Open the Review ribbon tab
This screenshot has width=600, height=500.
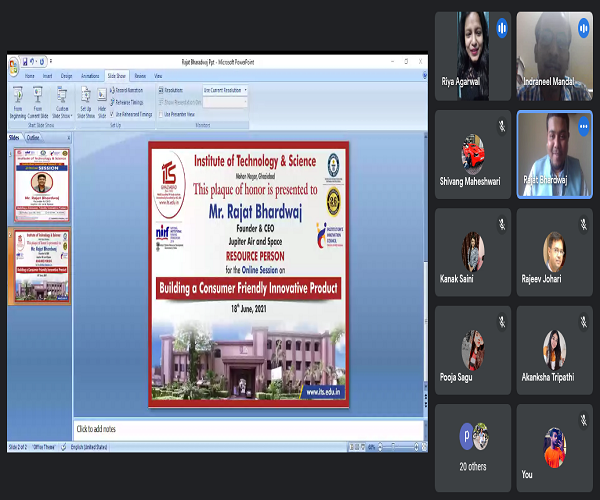click(x=140, y=76)
